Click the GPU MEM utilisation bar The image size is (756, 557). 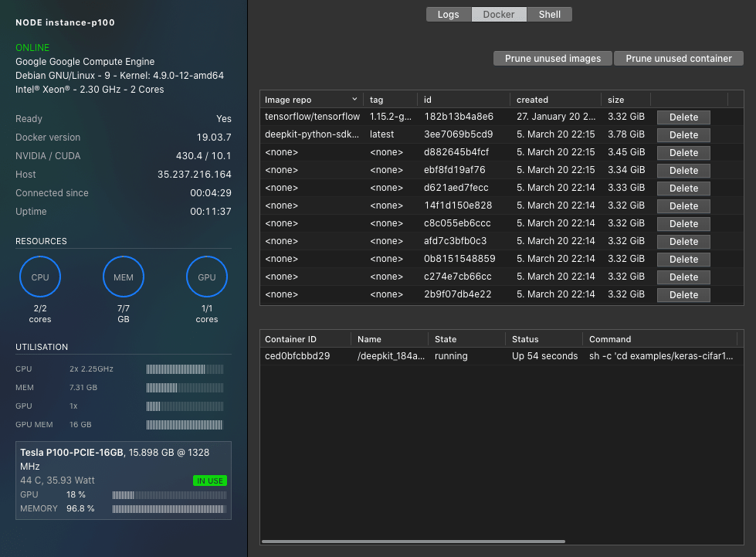point(185,425)
